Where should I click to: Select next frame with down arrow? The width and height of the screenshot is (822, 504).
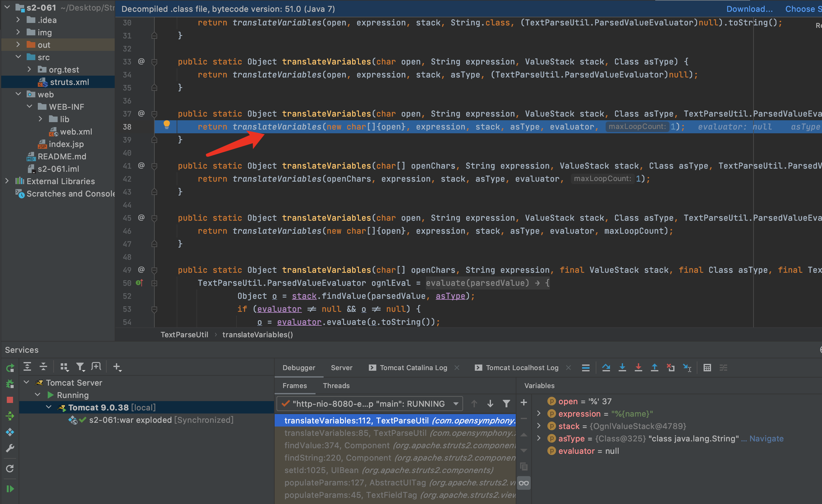490,404
